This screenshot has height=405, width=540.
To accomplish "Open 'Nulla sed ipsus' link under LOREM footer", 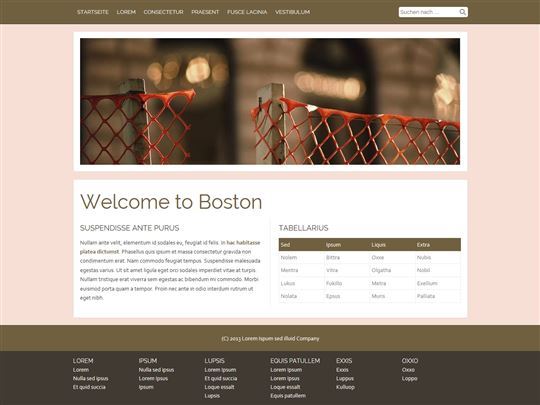I will [x=91, y=378].
